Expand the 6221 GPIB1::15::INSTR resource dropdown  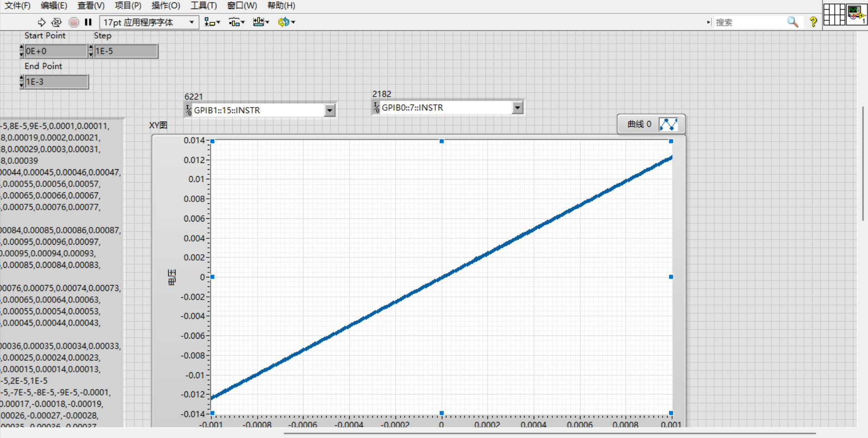pyautogui.click(x=330, y=110)
